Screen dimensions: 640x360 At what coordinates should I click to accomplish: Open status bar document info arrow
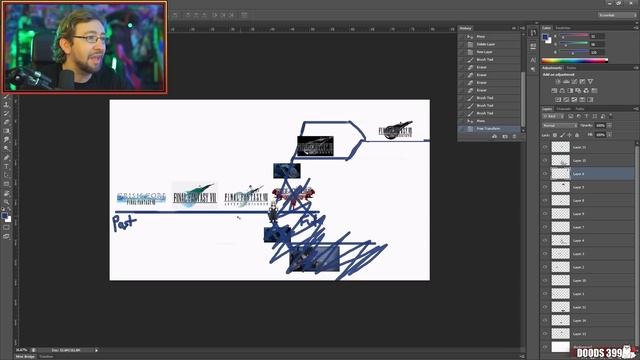(97, 350)
